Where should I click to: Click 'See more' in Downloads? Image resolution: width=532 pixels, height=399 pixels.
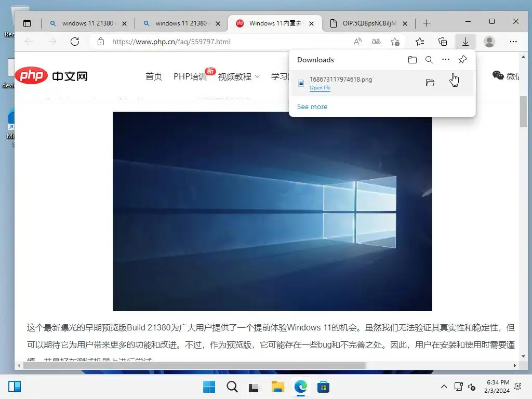312,107
